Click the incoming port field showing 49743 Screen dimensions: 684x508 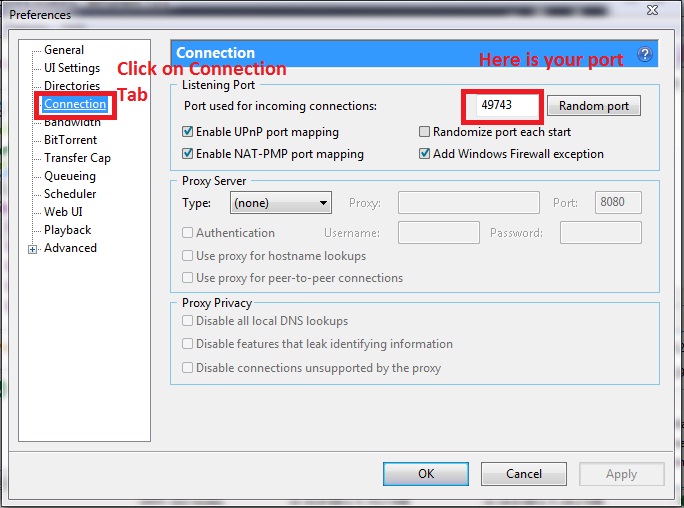[507, 105]
